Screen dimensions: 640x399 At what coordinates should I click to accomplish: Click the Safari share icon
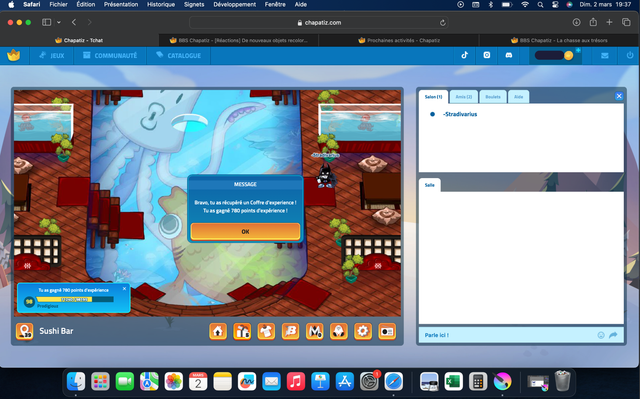click(593, 22)
